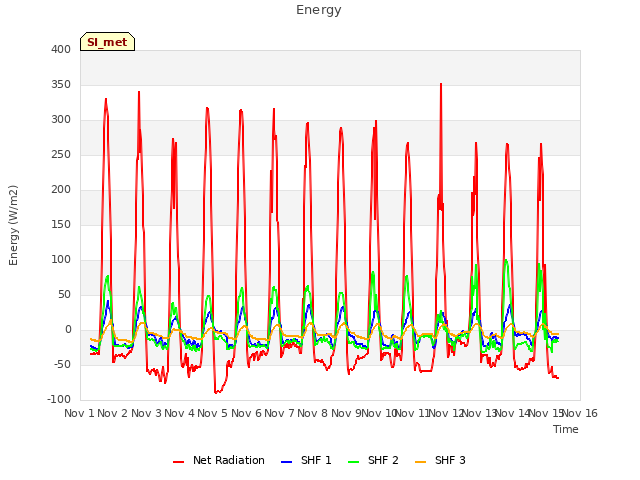Click the 250 y-axis tick label

(x=61, y=155)
